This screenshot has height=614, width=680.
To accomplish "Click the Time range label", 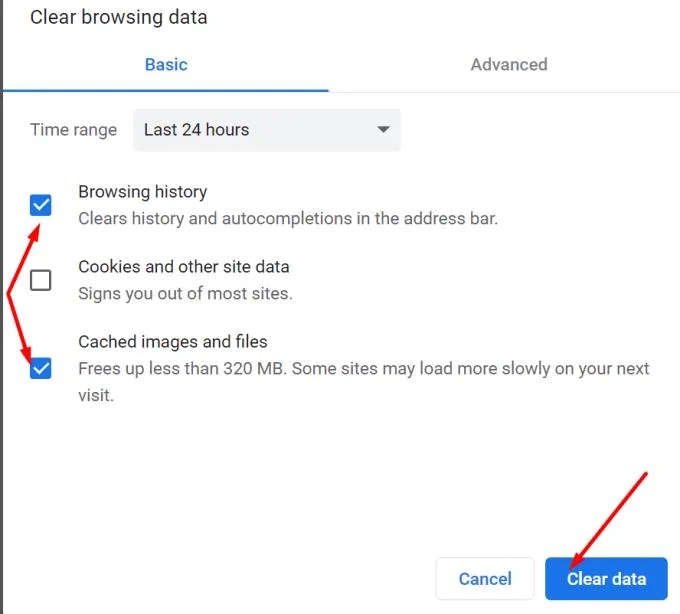I will point(73,130).
